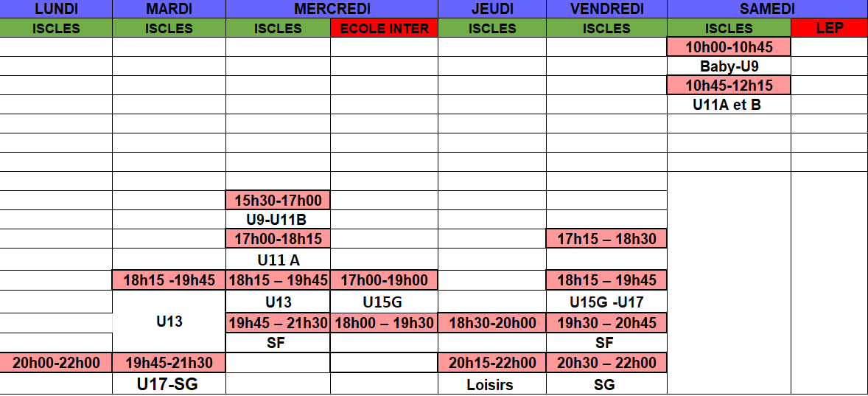The height and width of the screenshot is (396, 868).
Task: Click the 17h15 – 18h30 Friday slot
Action: click(606, 239)
